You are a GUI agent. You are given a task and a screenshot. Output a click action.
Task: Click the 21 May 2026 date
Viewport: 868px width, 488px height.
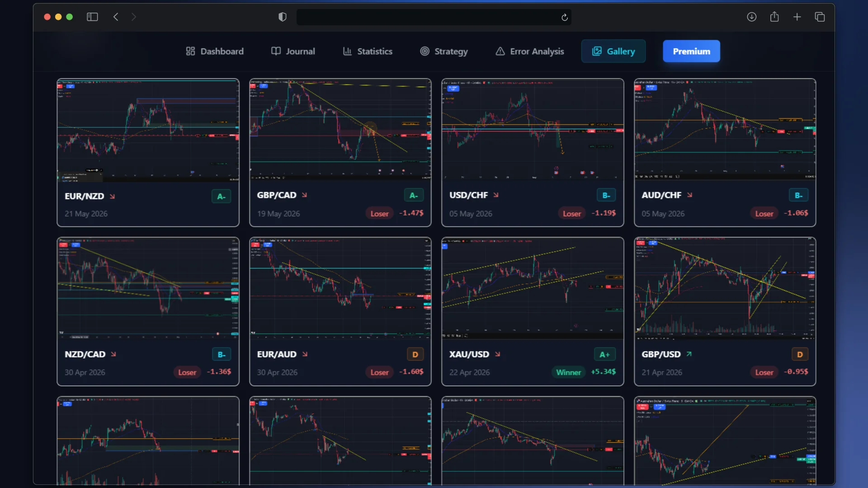click(86, 214)
